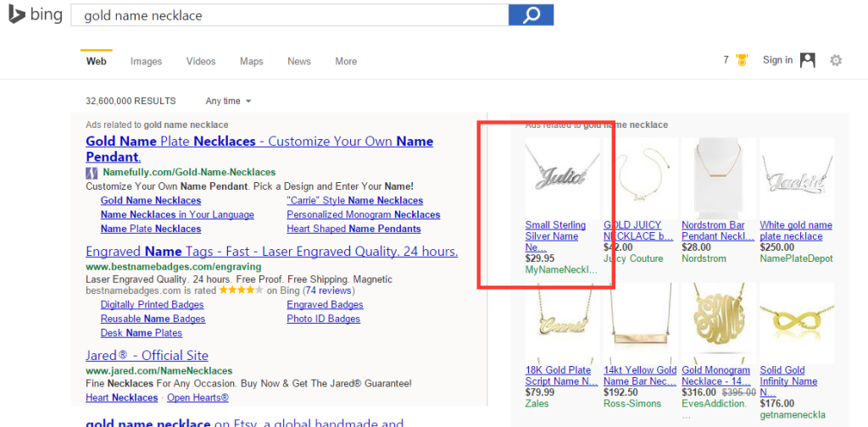
Task: Open Solid Gold Infinity Name link
Action: [788, 381]
